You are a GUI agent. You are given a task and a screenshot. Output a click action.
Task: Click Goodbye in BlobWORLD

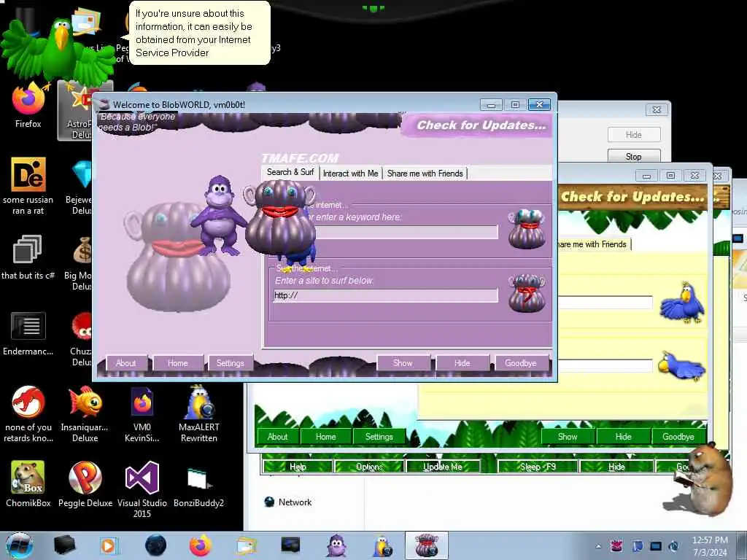(521, 363)
